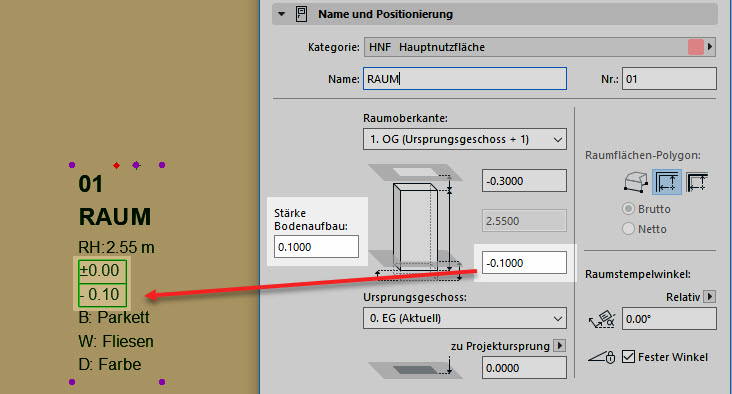
Task: Select the 3D zone polygon icon
Action: point(636,182)
